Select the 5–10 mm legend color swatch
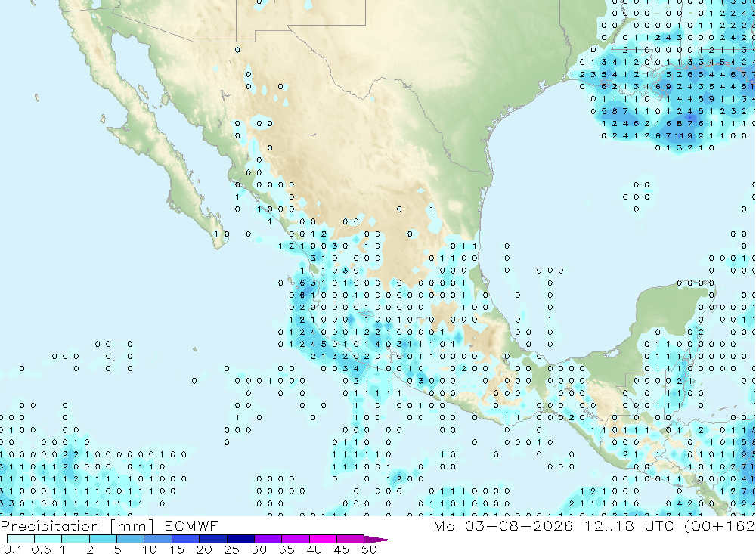756x554 pixels. (x=131, y=539)
